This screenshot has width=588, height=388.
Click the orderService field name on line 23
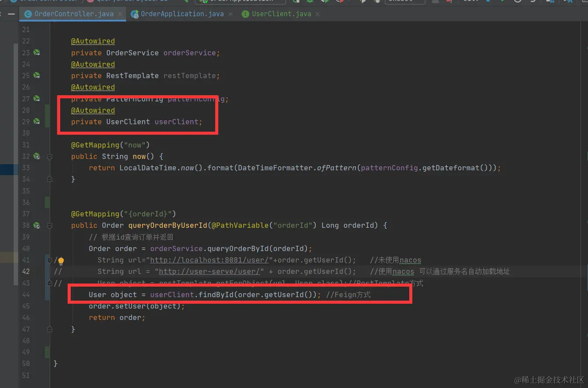[x=190, y=53]
